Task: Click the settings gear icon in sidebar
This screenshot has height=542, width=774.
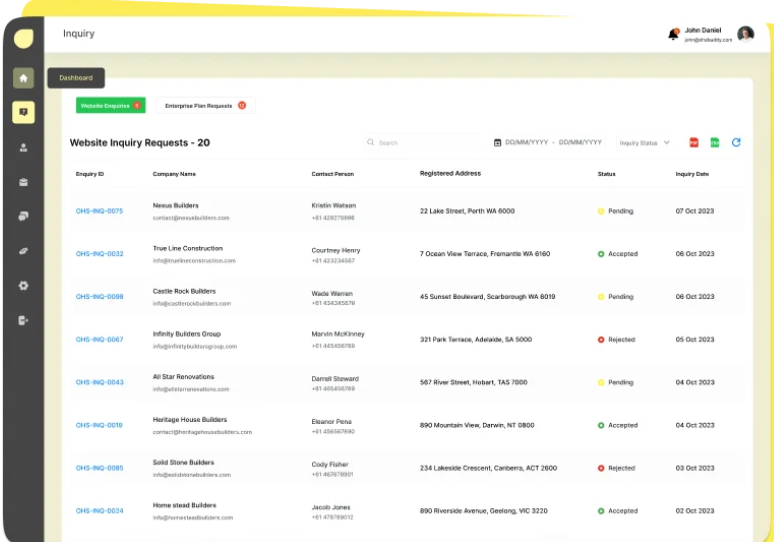Action: point(23,285)
